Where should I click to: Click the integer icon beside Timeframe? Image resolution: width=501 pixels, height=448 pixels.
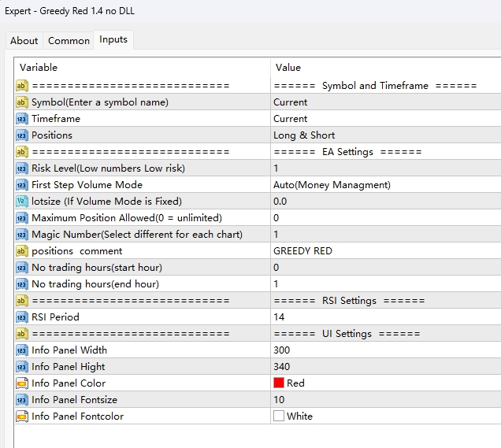tap(22, 119)
